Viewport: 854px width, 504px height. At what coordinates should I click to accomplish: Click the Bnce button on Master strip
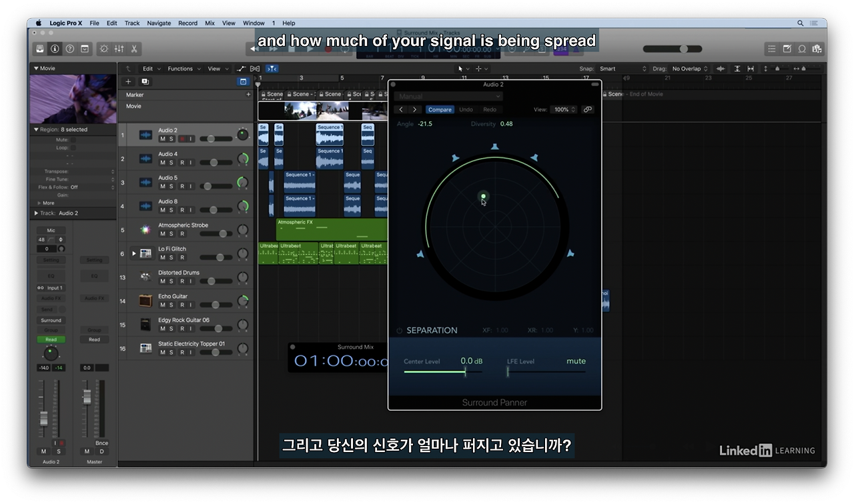click(x=101, y=443)
